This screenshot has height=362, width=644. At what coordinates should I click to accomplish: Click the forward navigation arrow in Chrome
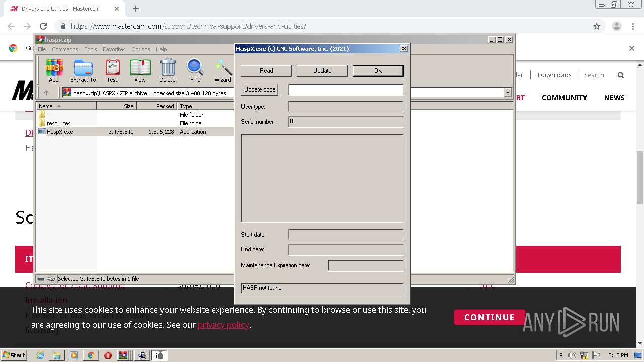[27, 26]
